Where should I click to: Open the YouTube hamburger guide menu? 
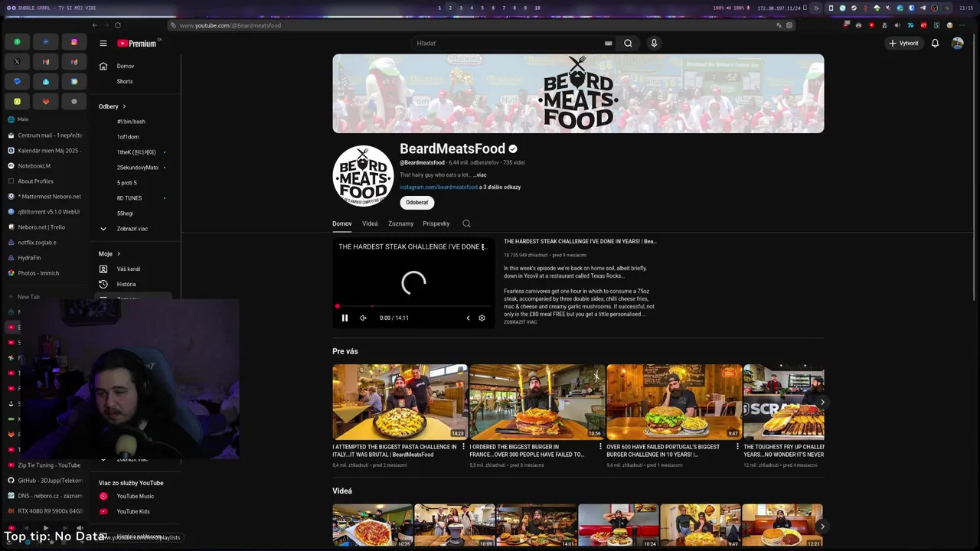point(103,44)
